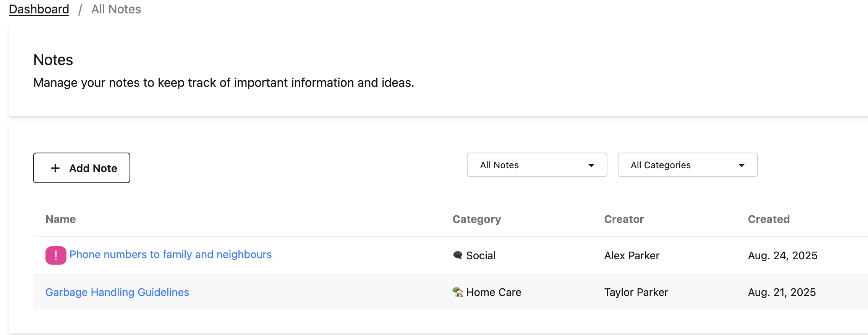Click the Created column header

coord(768,219)
